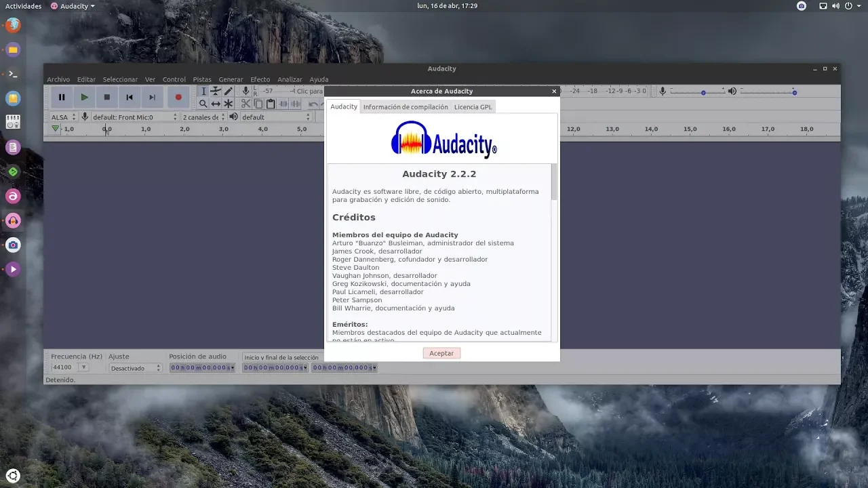The image size is (868, 488).
Task: Open the project Frecuencia (Hz) 44100 dropdown
Action: 83,367
